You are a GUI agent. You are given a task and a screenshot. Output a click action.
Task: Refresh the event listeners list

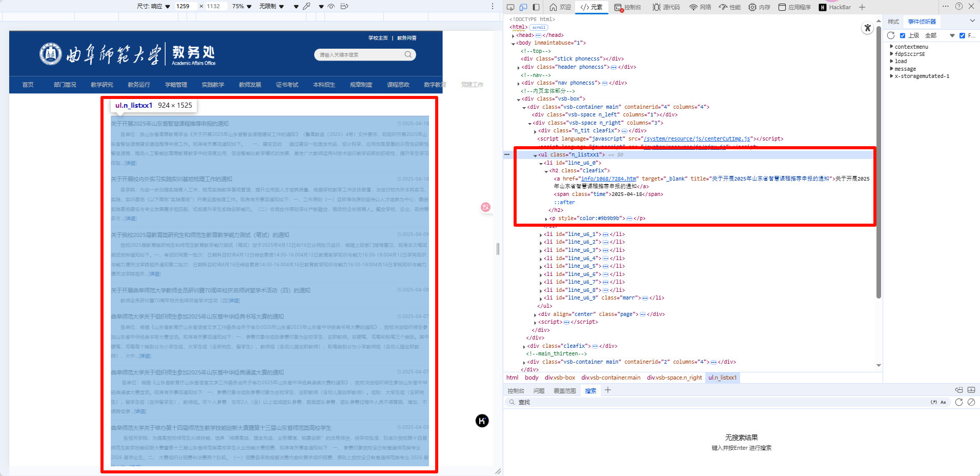pos(891,35)
